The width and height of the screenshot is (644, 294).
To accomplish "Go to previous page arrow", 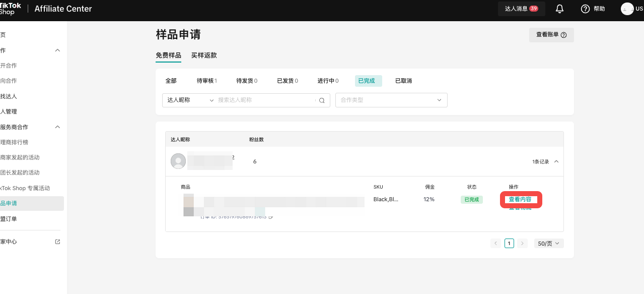I will tap(496, 244).
